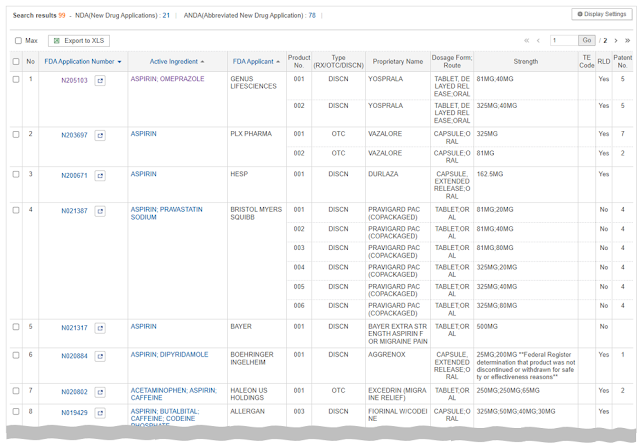Screen dimensions: 640x446
Task: Select the FIORINAL W/CODEINE name cell
Action: tap(398, 415)
